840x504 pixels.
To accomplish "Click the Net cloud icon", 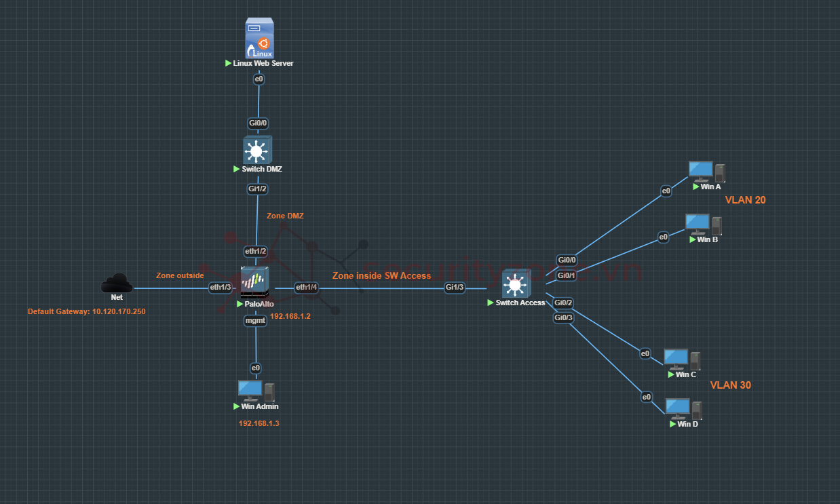I will click(117, 284).
